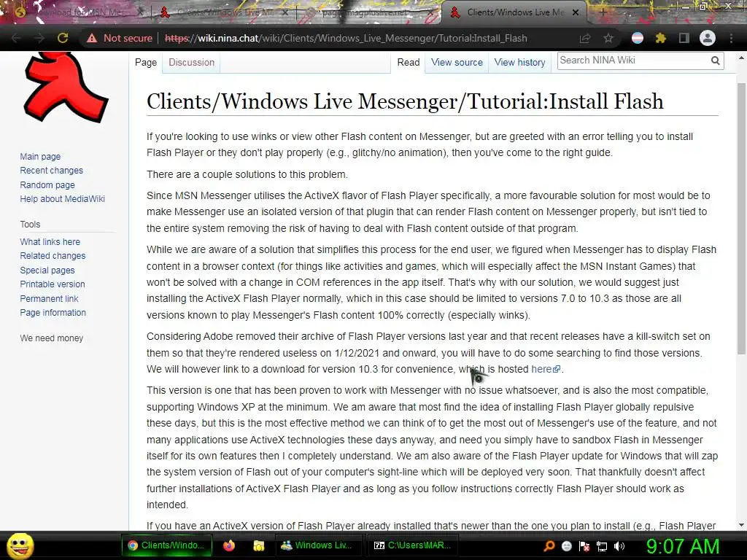Click the 'here' Flash 10.3 download link
Image resolution: width=747 pixels, height=560 pixels.
click(546, 369)
